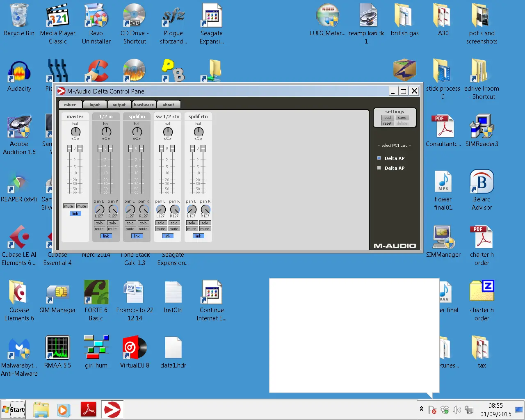This screenshot has width=525, height=420.
Task: Select the Plogue sforzando shortcut
Action: tap(173, 25)
